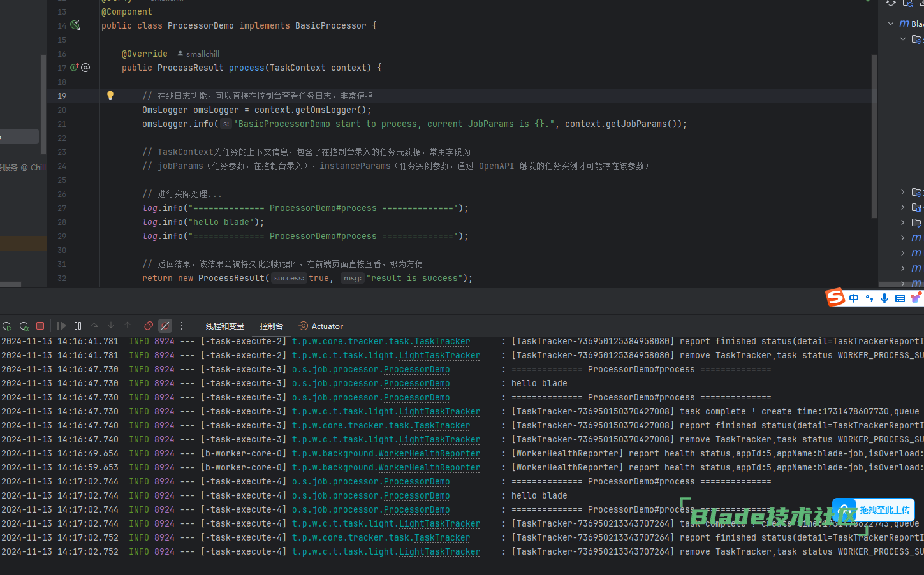Click the implements-method gutter icon on line 17
924x575 pixels.
click(x=74, y=68)
